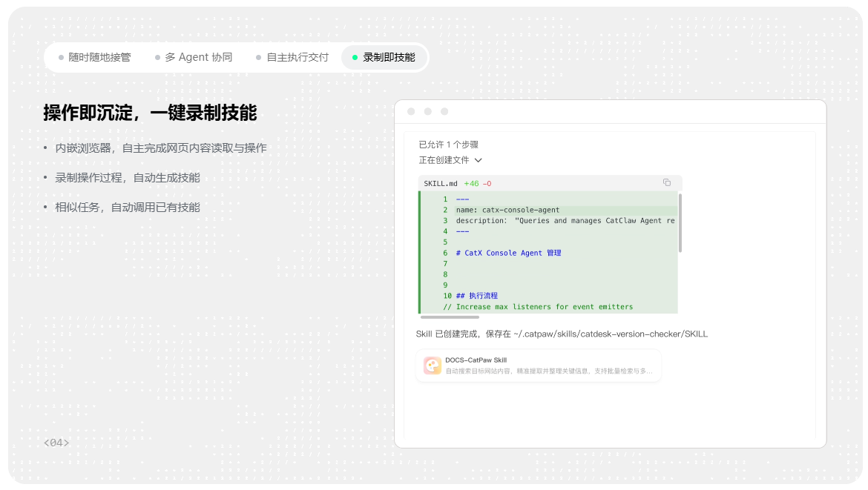Click the 已允许 1 个步骤 text
868x490 pixels.
(448, 145)
